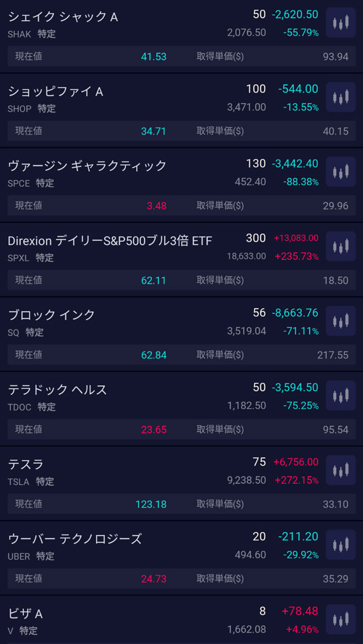View Tesla (TSLA) candlestick chart icon
This screenshot has width=363, height=644.
[x=341, y=470]
